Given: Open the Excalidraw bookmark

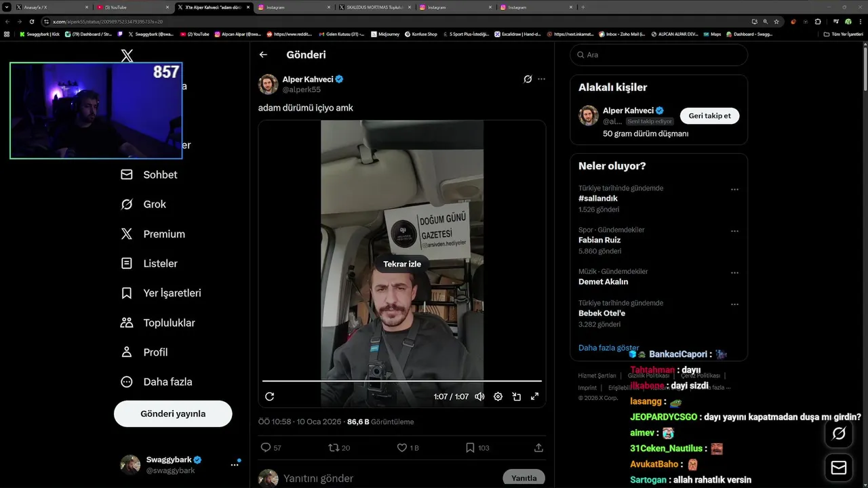Looking at the screenshot, I should [x=517, y=34].
